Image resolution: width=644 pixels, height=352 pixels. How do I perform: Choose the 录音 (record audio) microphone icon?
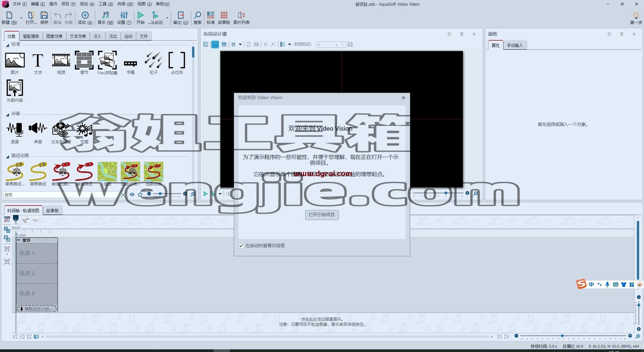[x=15, y=129]
